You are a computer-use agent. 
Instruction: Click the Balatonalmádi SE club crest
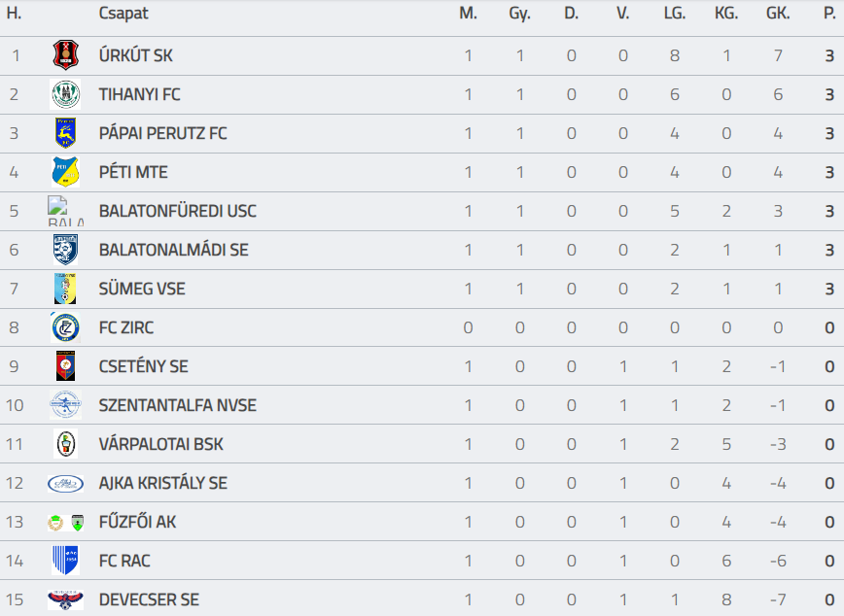pyautogui.click(x=66, y=250)
